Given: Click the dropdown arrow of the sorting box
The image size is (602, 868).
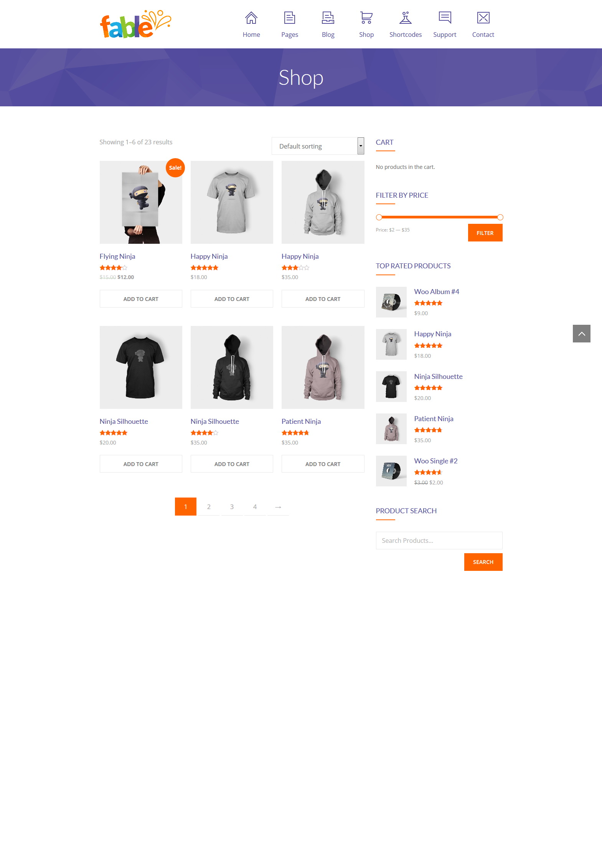Looking at the screenshot, I should click(361, 146).
